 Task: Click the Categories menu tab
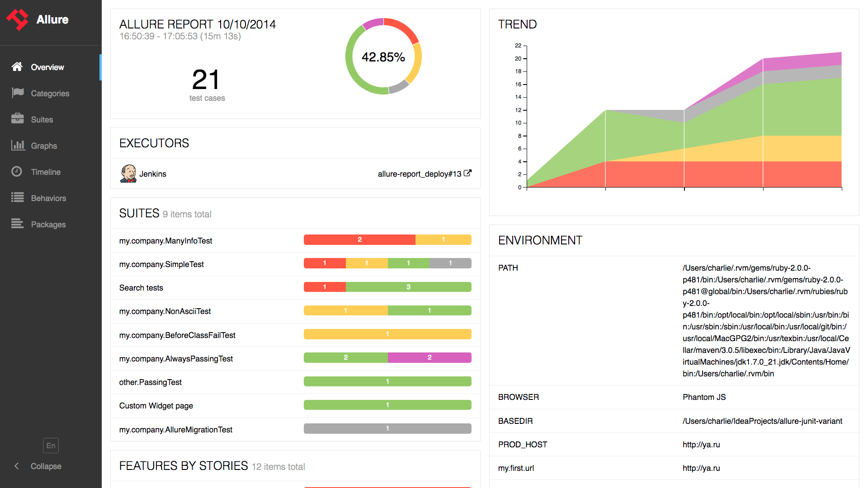(51, 94)
